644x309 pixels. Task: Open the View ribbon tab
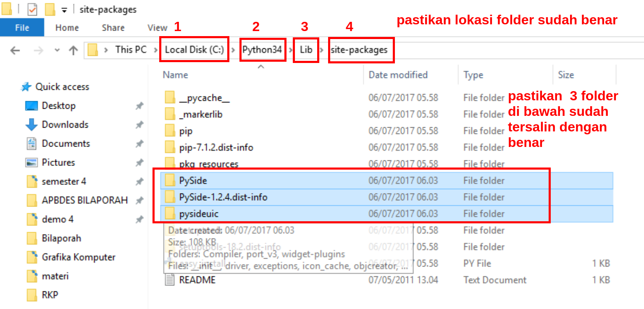[158, 28]
